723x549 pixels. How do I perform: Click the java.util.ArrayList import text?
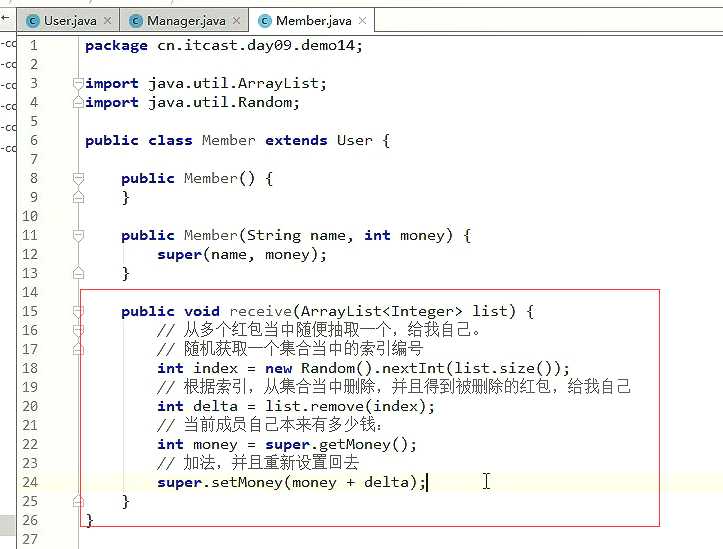click(234, 83)
